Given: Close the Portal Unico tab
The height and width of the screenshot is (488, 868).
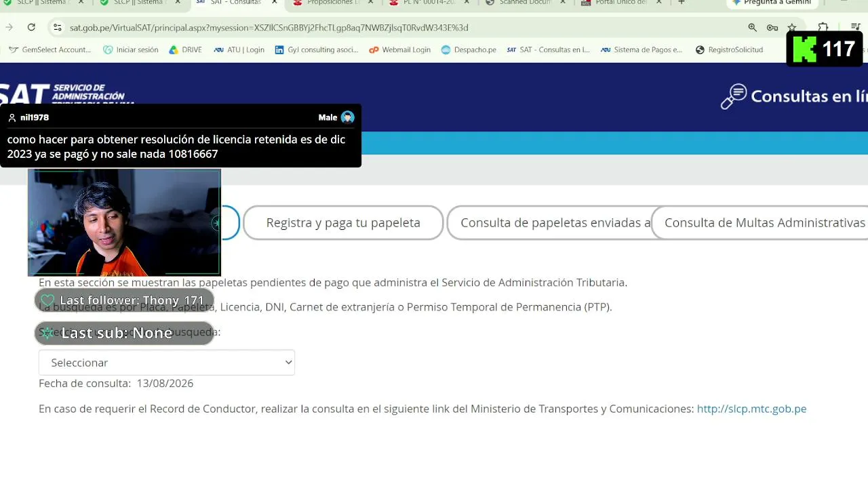Looking at the screenshot, I should pos(658,2).
